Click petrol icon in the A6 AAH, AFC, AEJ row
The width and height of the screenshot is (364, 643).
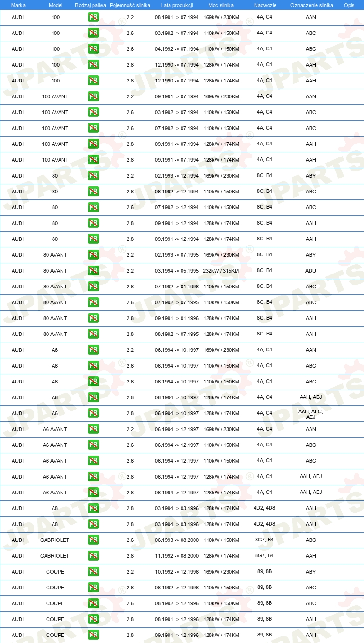coord(93,414)
